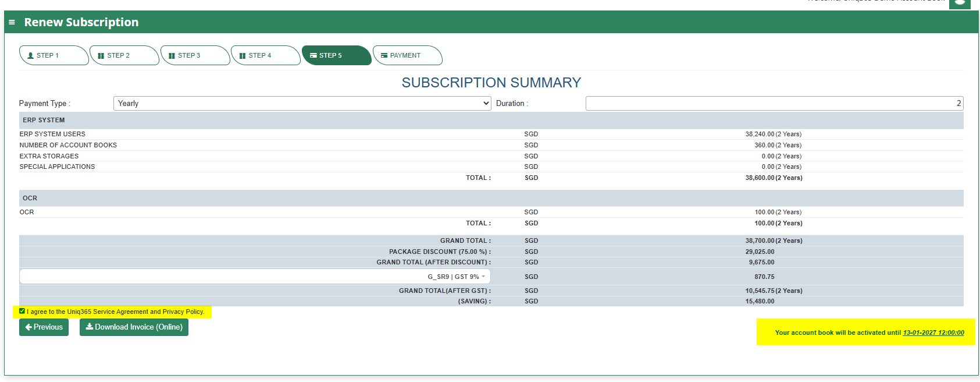The width and height of the screenshot is (980, 382).
Task: Click the pause icon on Step 3
Action: click(172, 56)
